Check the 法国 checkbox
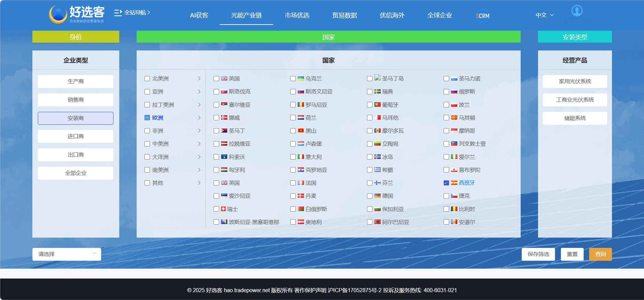Screen dimensions: 644x300 (x=293, y=183)
